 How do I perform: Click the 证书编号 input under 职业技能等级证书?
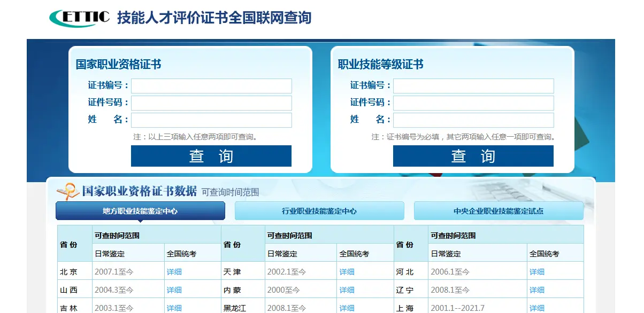[x=473, y=85]
